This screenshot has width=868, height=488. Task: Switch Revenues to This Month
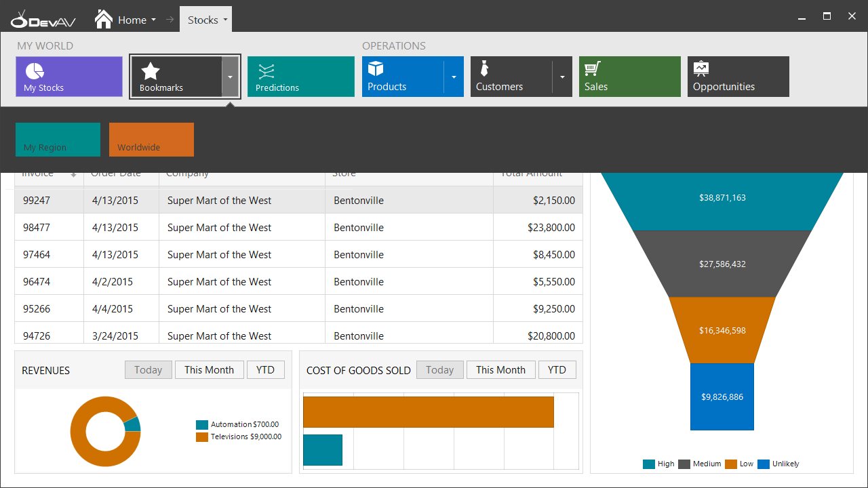coord(209,370)
